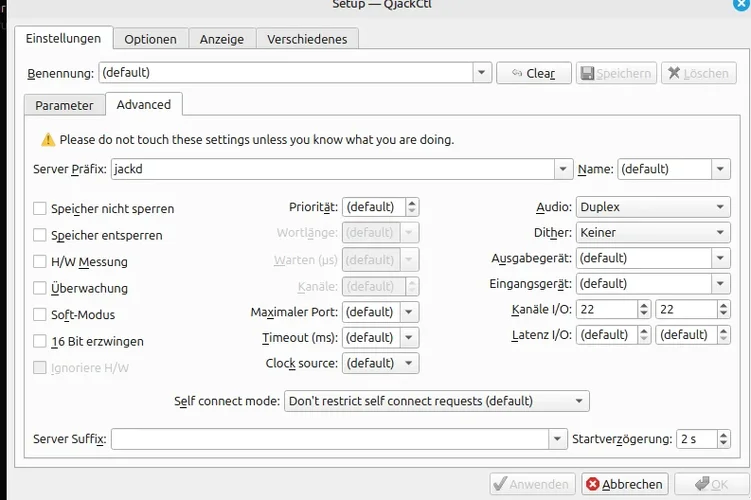Confirm with the OK button
The image size is (751, 500).
(x=712, y=484)
